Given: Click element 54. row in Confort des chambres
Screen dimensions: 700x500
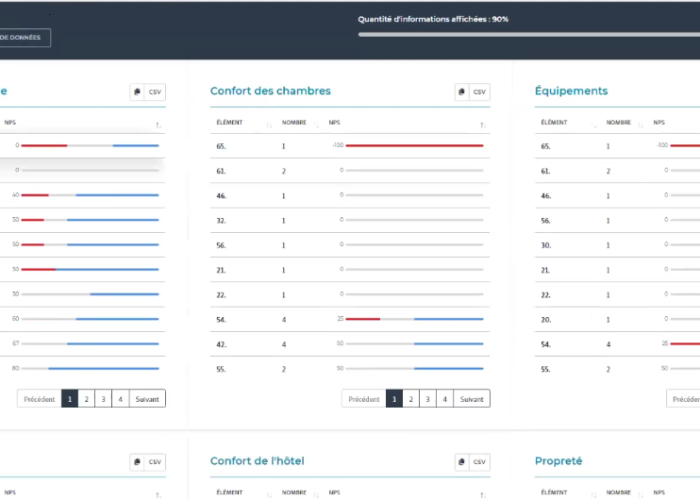Looking at the screenshot, I should pos(350,319).
